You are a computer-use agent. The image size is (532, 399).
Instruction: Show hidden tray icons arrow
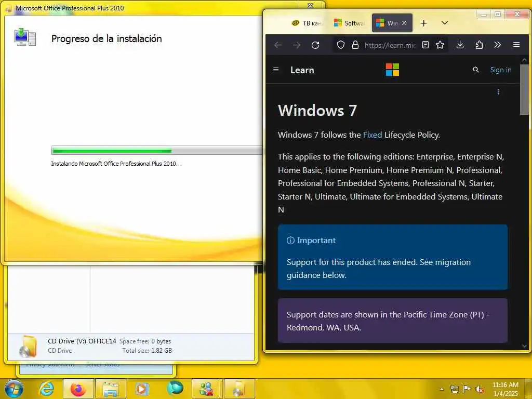point(442,389)
